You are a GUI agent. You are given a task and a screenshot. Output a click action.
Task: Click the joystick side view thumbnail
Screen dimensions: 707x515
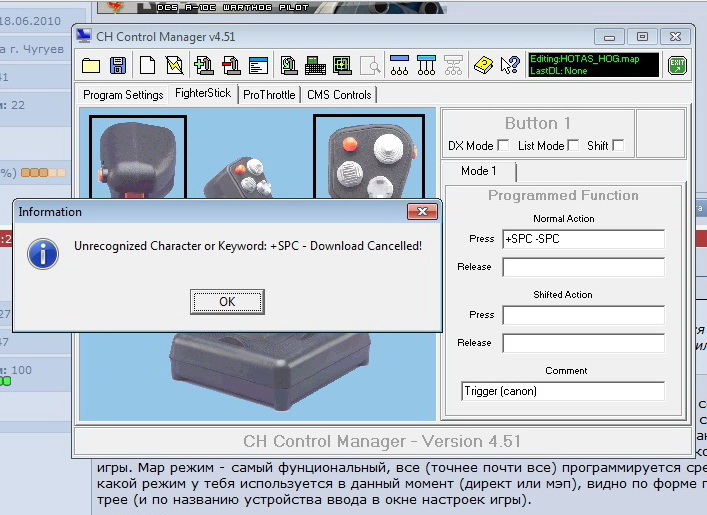coord(138,156)
